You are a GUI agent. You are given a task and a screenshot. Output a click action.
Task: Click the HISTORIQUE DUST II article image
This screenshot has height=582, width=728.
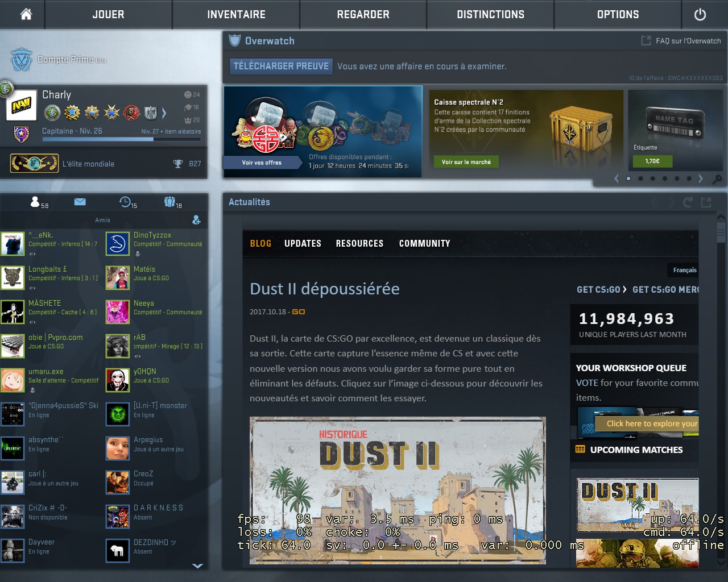pos(398,490)
